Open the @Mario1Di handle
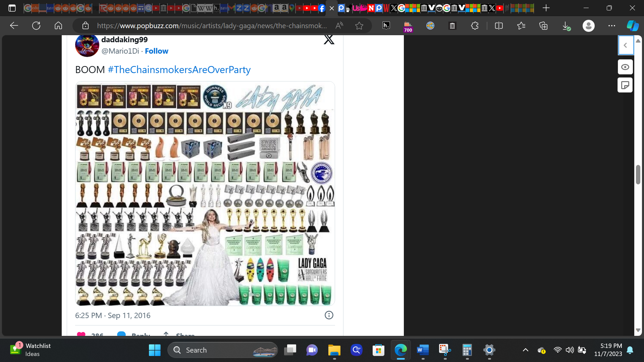Screen dimensions: 644x362 click(120, 51)
